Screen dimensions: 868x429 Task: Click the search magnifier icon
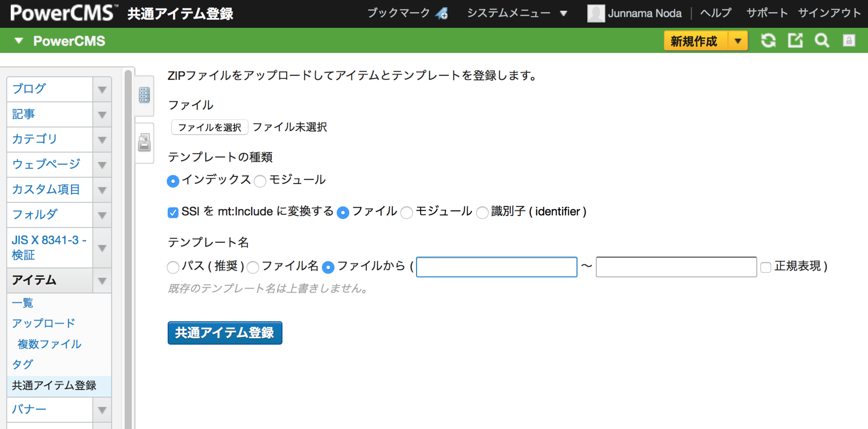pos(822,41)
